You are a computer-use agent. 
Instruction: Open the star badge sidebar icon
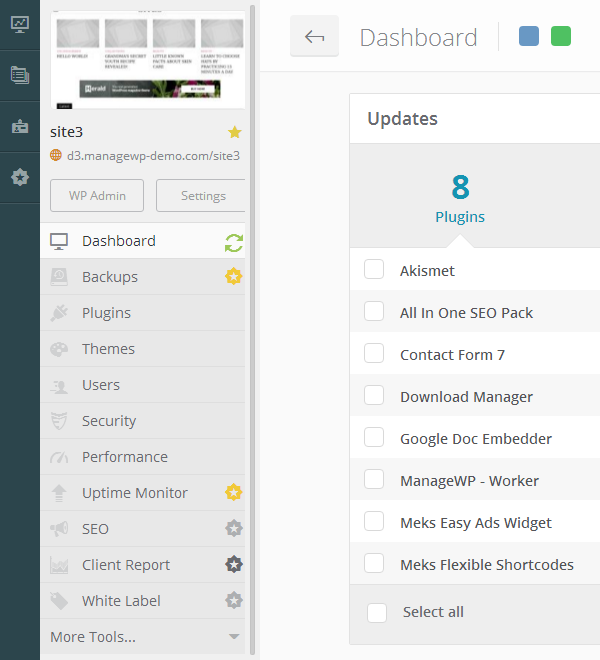point(20,177)
